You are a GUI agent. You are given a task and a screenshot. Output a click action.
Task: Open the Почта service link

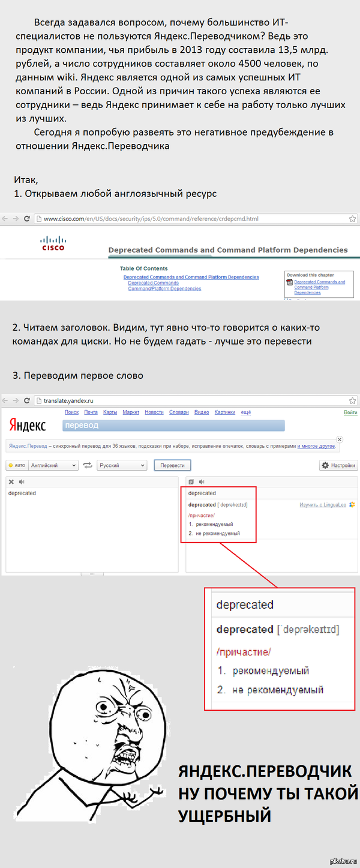click(x=91, y=412)
